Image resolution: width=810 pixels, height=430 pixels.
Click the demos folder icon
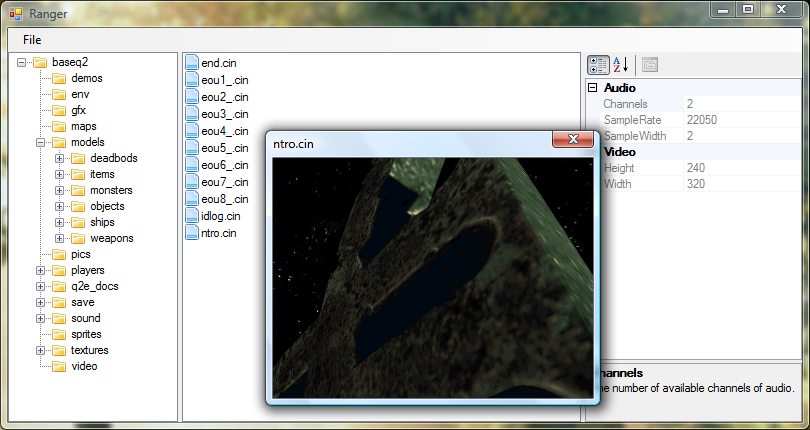(x=59, y=78)
